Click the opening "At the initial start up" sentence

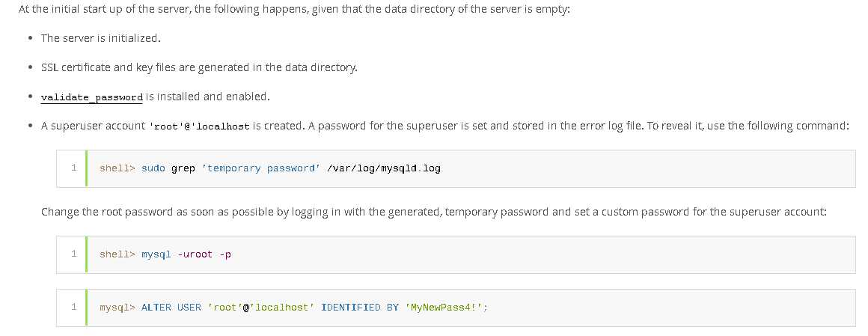pyautogui.click(x=294, y=10)
